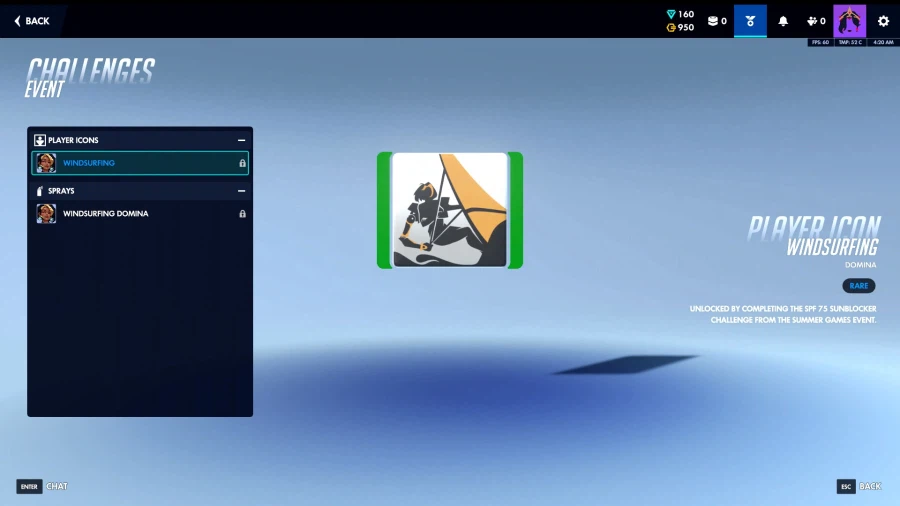The height and width of the screenshot is (506, 900).
Task: Open the settings gear icon
Action: (883, 21)
